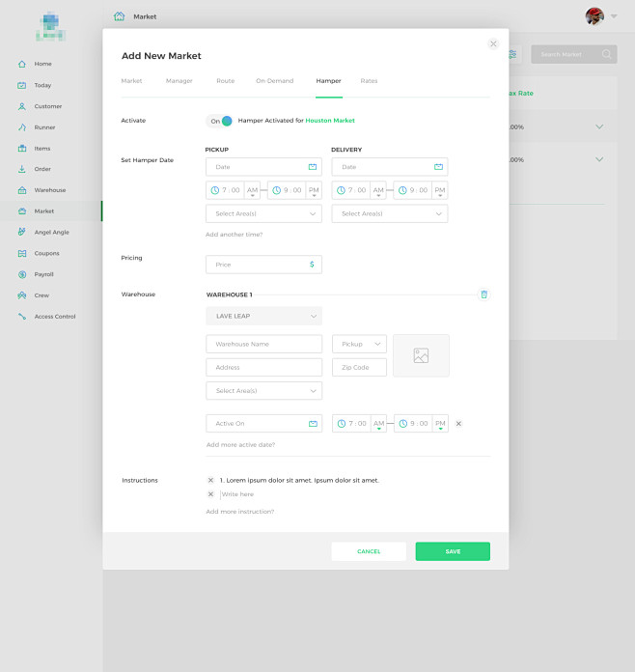Remove the warehouse active time range

click(x=458, y=424)
